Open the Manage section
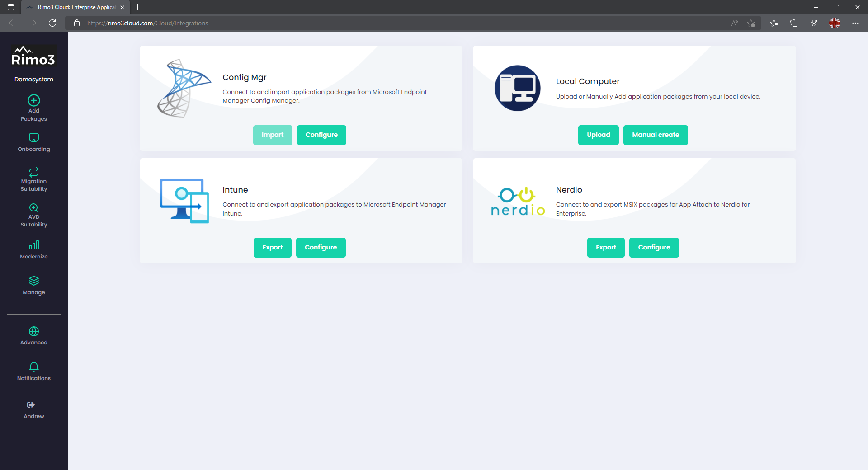This screenshot has height=470, width=868. pos(34,286)
